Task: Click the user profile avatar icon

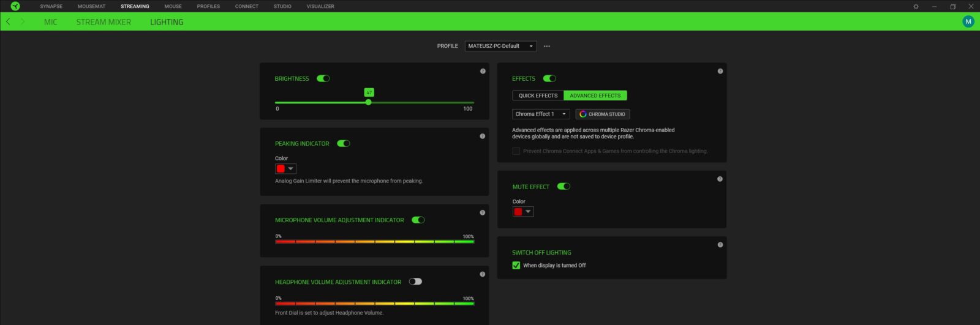Action: click(x=968, y=21)
